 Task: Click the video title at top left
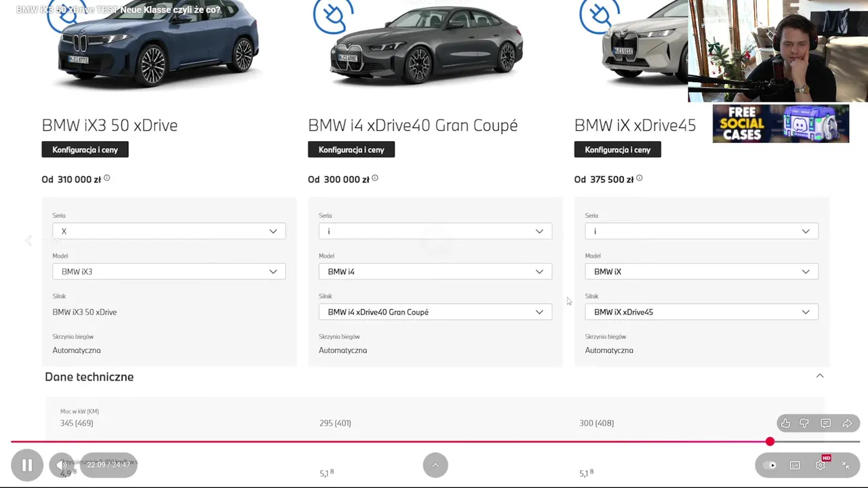coord(118,9)
